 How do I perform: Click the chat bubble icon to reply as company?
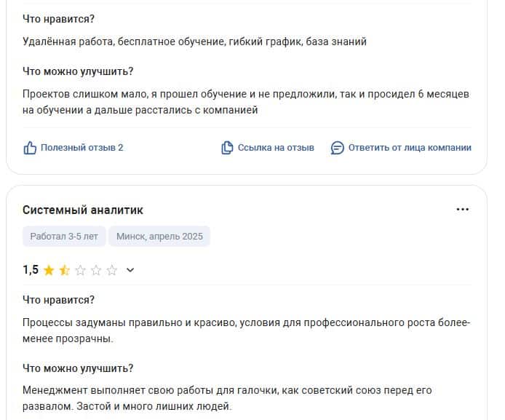337,148
